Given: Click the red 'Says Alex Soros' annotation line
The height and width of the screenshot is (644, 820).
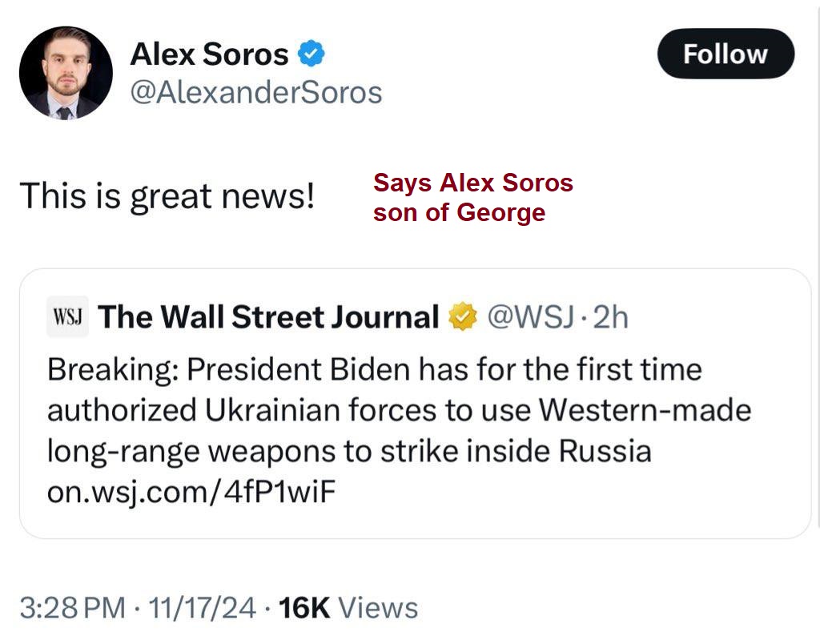Looking at the screenshot, I should pos(472,183).
